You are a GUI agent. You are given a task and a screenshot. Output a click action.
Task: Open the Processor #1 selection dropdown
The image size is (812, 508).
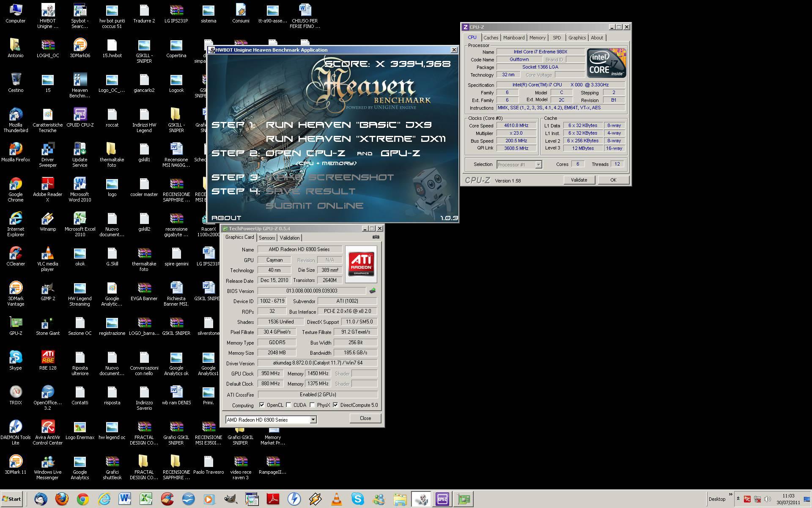pyautogui.click(x=538, y=165)
